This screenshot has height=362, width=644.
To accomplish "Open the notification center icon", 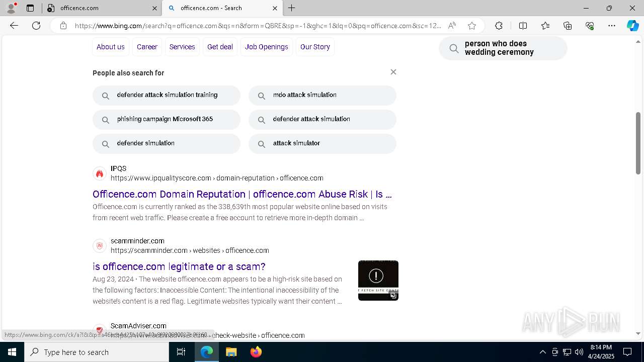I will [627, 352].
